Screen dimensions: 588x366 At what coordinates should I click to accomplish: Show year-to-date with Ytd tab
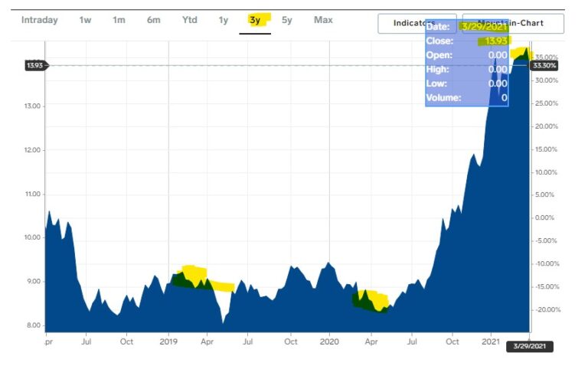click(189, 20)
